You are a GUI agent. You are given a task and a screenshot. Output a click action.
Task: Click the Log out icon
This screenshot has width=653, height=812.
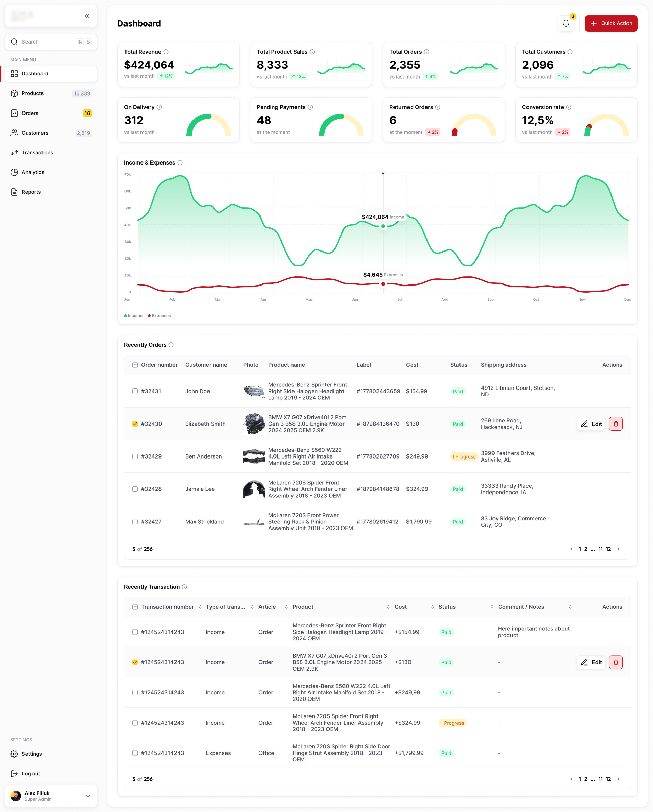tap(14, 773)
